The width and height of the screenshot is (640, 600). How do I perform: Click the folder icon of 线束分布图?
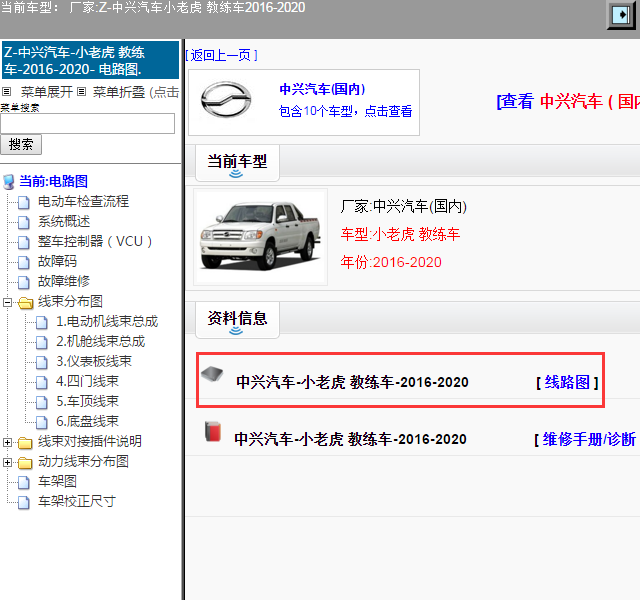pos(25,302)
